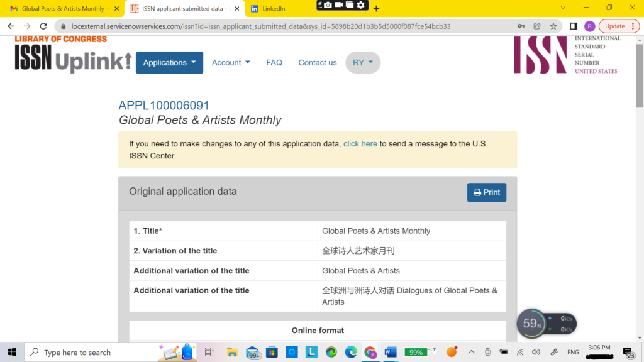This screenshot has width=644, height=362.
Task: Click the browser forward arrow
Action: coord(27,26)
